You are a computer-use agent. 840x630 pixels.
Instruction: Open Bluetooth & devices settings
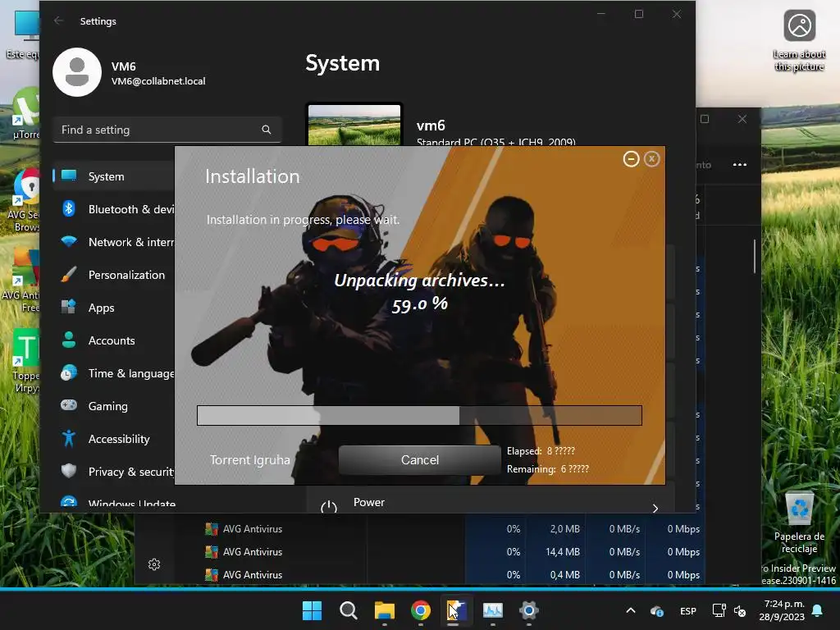114,209
